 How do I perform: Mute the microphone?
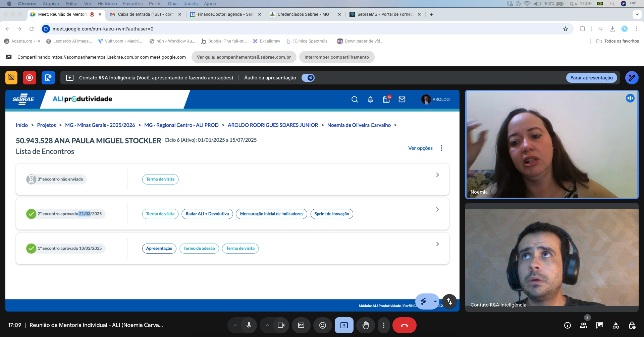(x=249, y=325)
